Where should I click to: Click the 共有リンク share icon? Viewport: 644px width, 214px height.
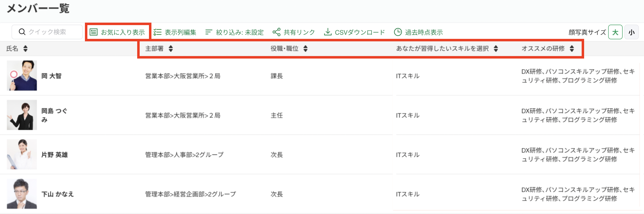276,32
